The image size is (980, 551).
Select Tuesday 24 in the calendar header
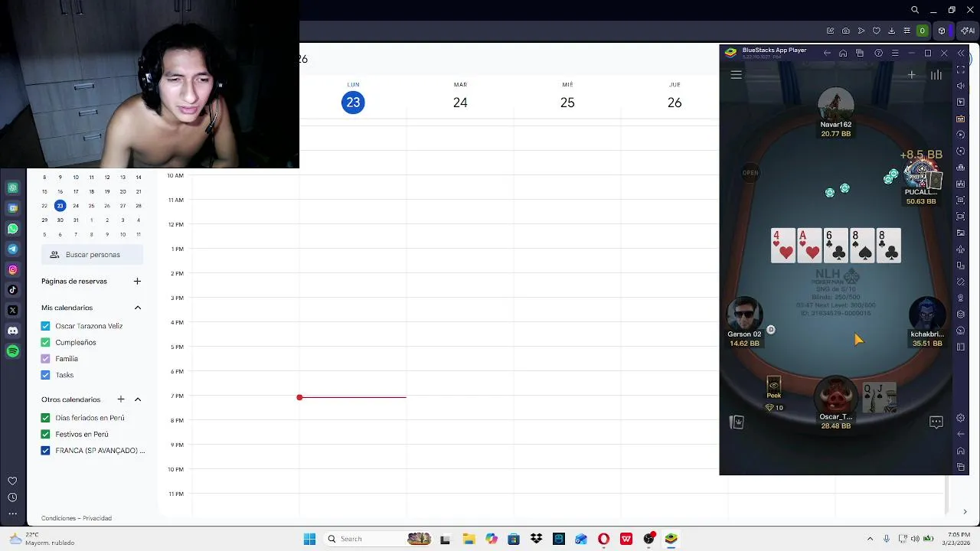pos(460,103)
